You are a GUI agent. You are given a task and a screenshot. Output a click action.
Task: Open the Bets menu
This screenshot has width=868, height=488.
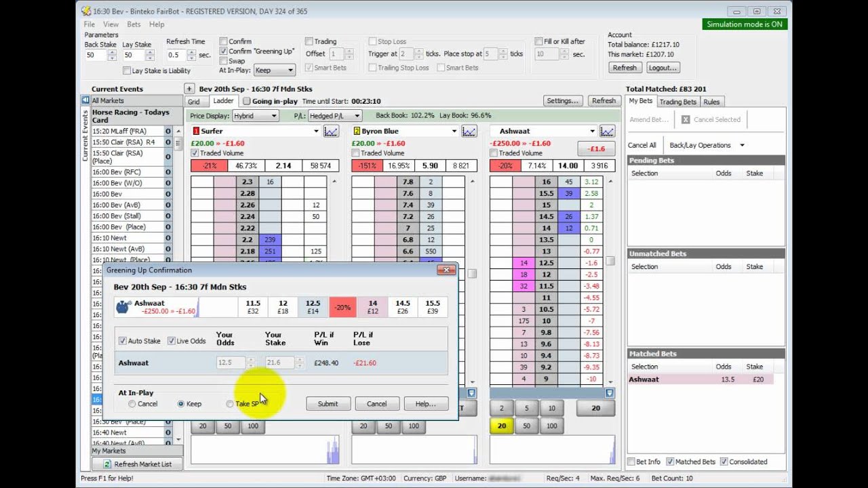click(x=134, y=24)
